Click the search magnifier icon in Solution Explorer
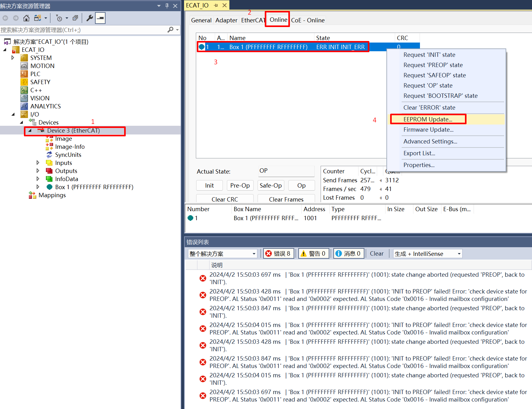 coord(170,30)
